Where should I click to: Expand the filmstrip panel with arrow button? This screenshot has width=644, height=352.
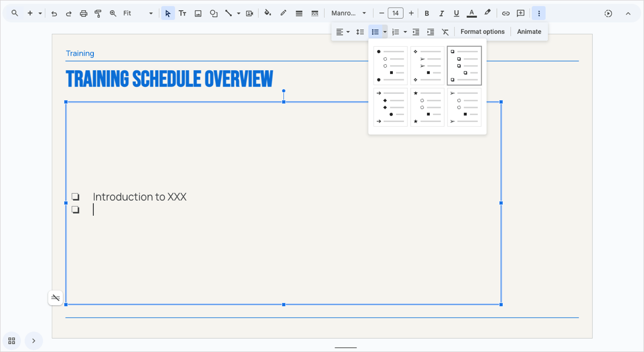coord(33,341)
